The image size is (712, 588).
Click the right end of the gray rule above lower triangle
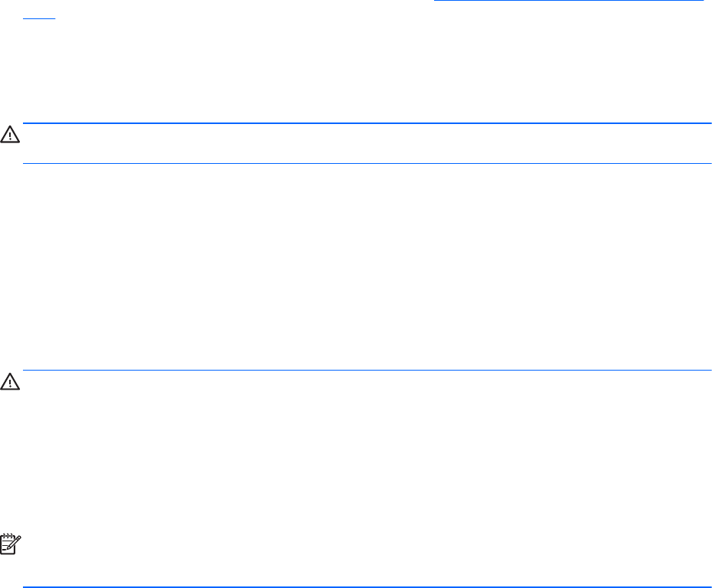point(707,371)
